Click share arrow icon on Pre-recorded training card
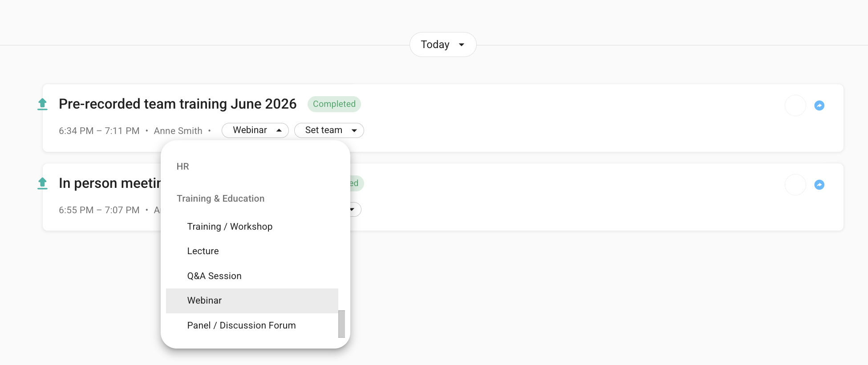 (x=819, y=105)
